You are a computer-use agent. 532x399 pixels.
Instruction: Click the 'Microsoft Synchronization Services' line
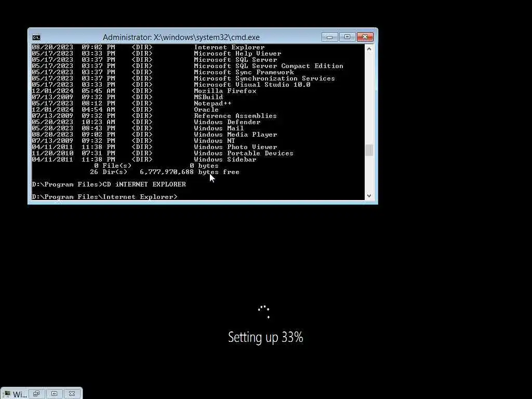pyautogui.click(x=183, y=78)
